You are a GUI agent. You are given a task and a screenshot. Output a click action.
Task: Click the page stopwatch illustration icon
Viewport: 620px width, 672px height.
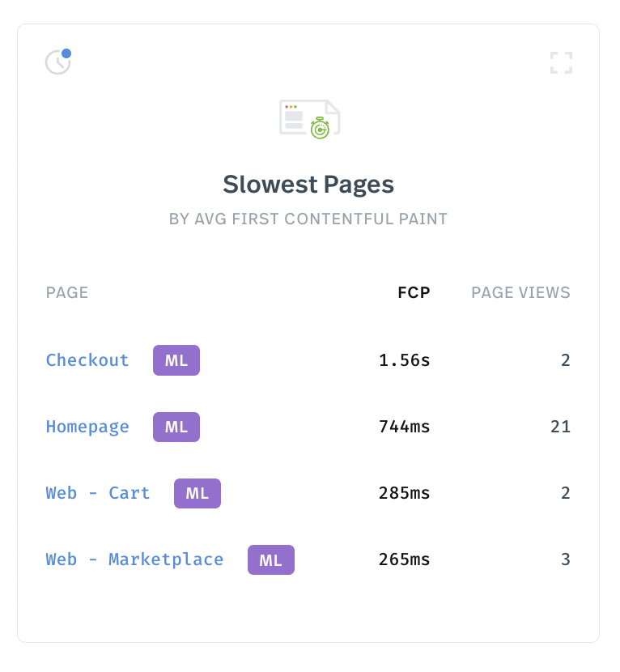(x=310, y=119)
